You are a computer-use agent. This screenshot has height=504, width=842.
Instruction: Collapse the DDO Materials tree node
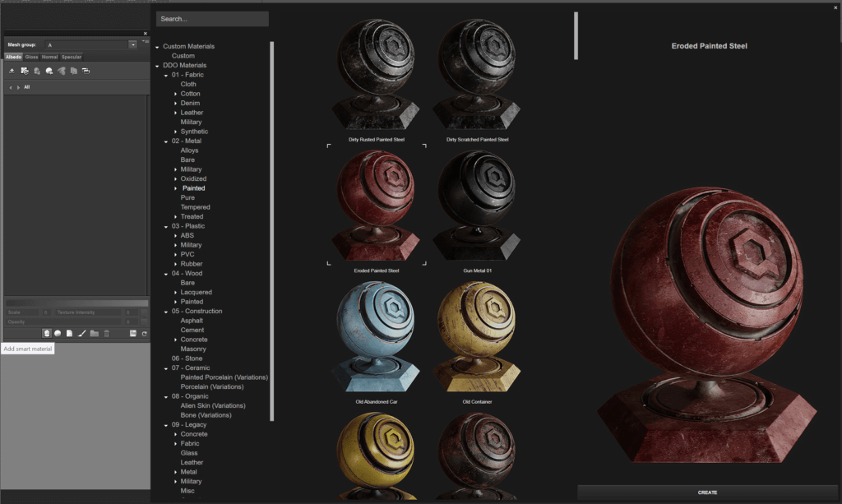click(x=157, y=66)
